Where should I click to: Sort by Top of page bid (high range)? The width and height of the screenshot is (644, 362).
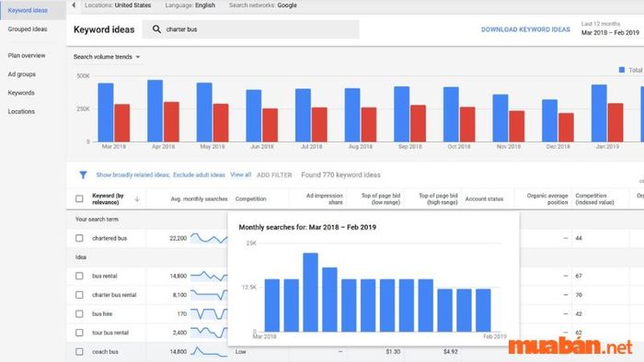[438, 198]
